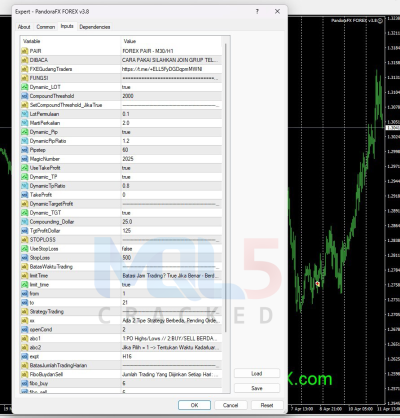This screenshot has width=400, height=418.
Task: Select the StrategyTrading row label
Action: coord(47,312)
